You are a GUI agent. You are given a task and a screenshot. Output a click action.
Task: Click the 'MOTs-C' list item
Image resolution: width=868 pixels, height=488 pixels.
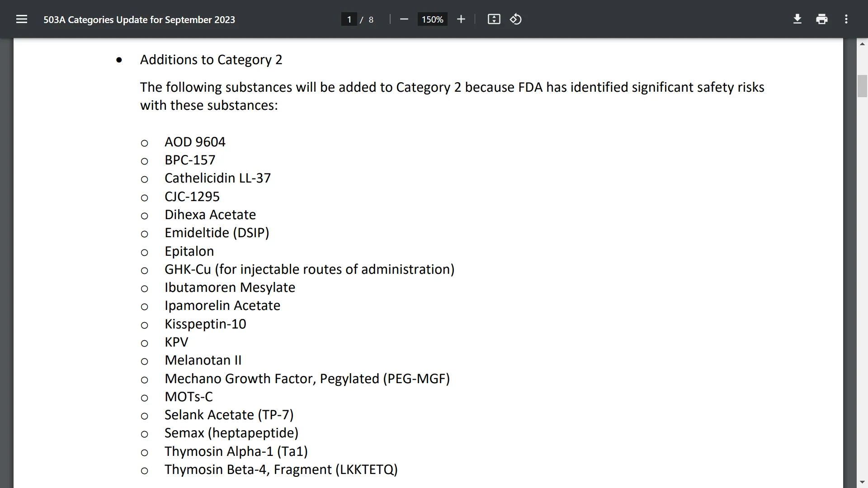click(189, 397)
